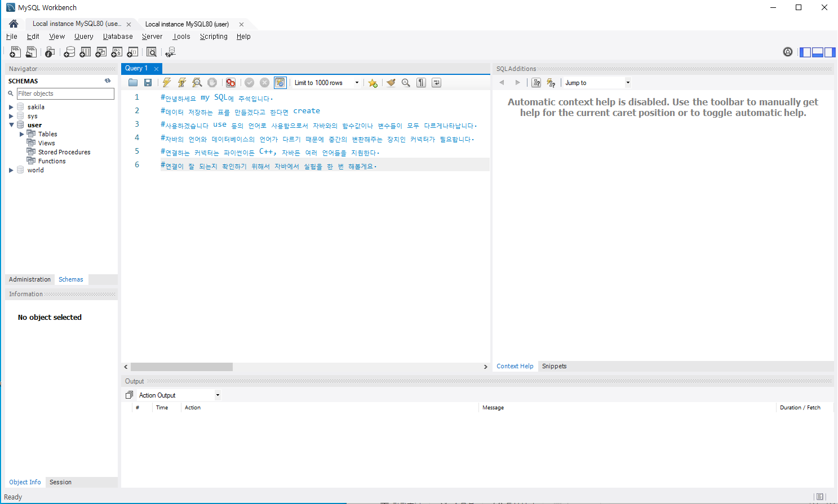Switch to the Snippets tab

[554, 366]
